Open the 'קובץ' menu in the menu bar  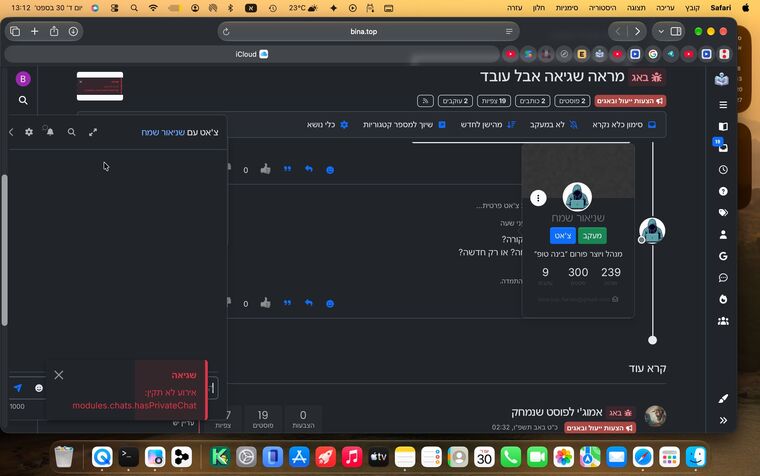(x=692, y=8)
